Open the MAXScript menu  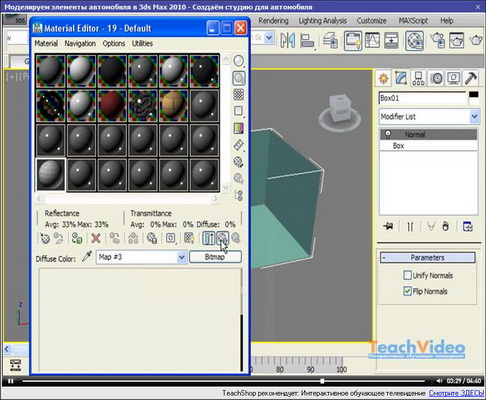(413, 21)
